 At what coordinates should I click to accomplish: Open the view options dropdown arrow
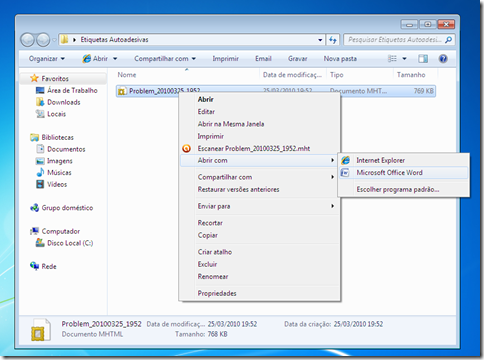point(404,59)
